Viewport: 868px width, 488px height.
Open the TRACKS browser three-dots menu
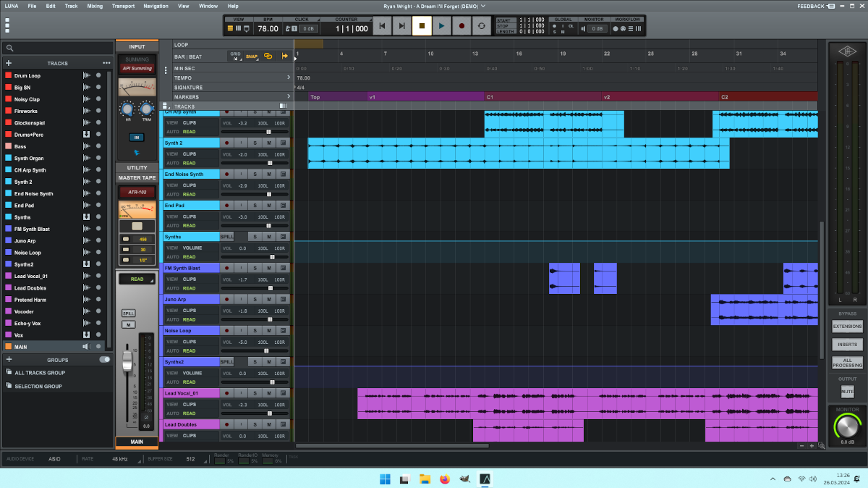(x=106, y=63)
